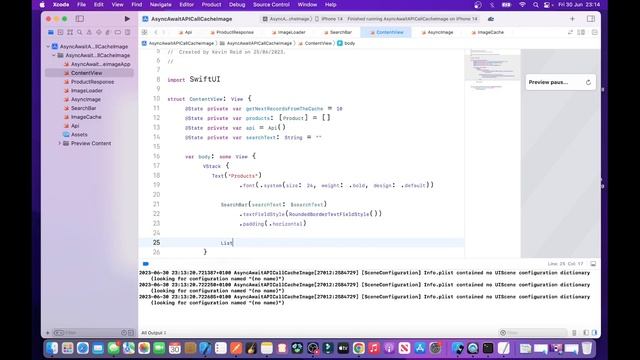Select the Project navigator folder icon

pyautogui.click(x=51, y=32)
